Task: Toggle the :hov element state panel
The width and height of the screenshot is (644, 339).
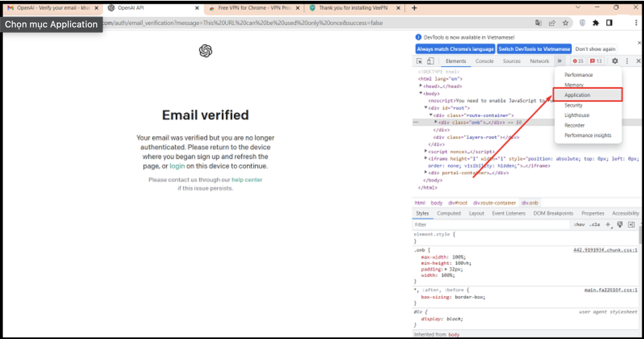Action: (x=579, y=224)
